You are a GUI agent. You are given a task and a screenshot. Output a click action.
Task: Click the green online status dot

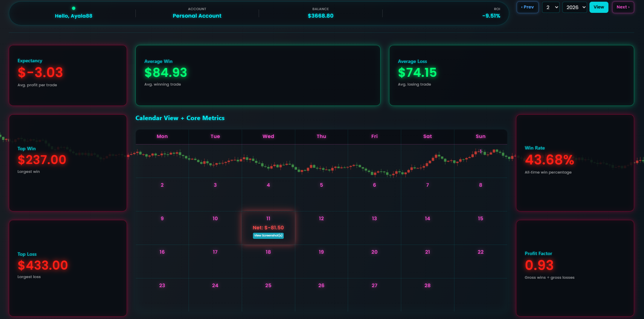[x=73, y=8]
